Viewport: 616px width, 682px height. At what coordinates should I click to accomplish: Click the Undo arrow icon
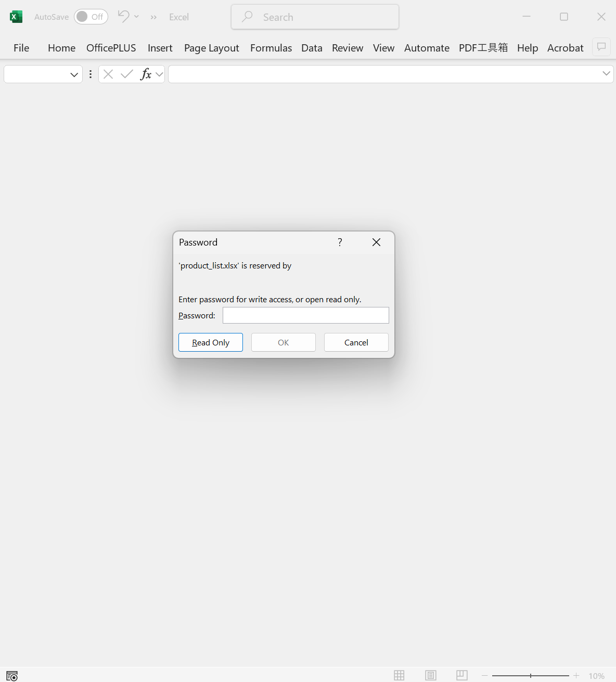(123, 17)
